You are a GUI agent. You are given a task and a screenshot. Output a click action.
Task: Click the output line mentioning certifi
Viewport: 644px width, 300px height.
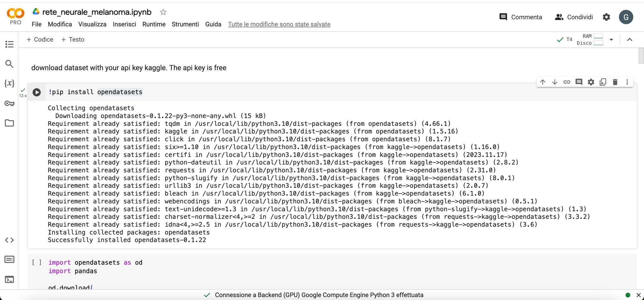pos(278,155)
